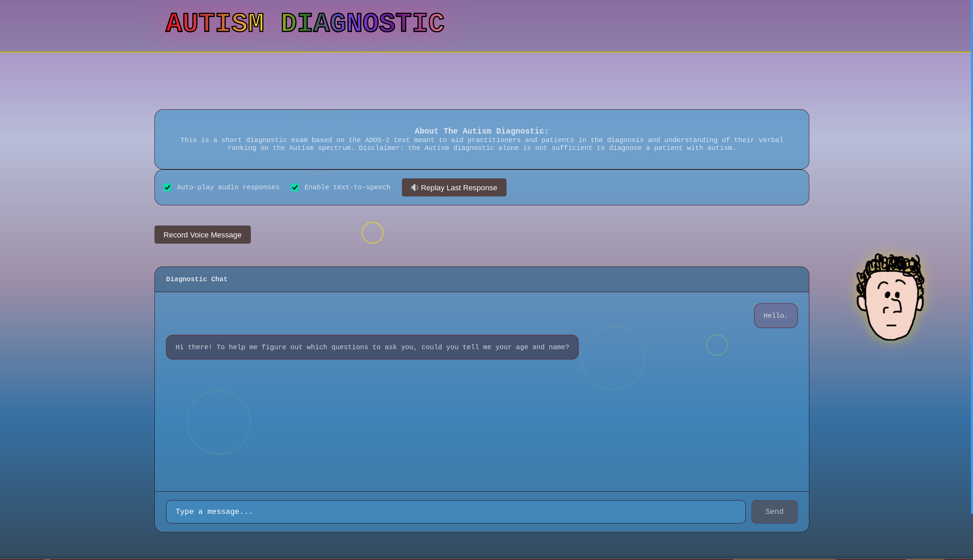
Task: Click the speaker icon on Replay button
Action: [414, 187]
